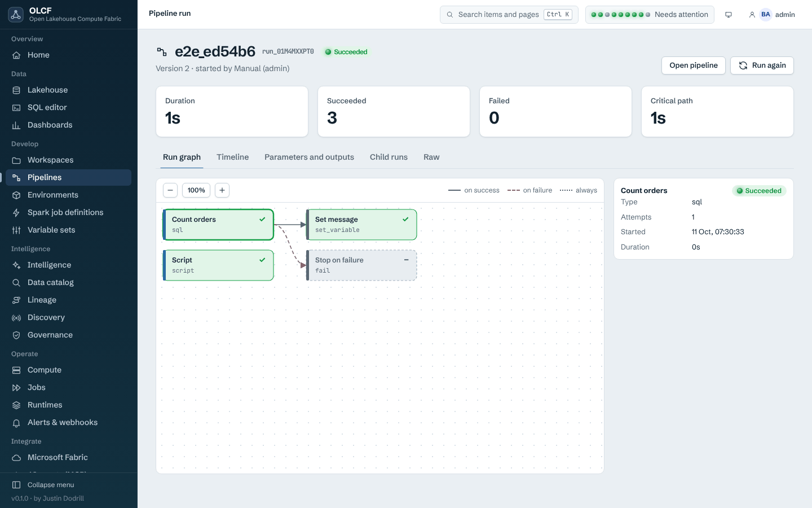Click the 'always' legend entry
This screenshot has width=812, height=508.
(579, 190)
